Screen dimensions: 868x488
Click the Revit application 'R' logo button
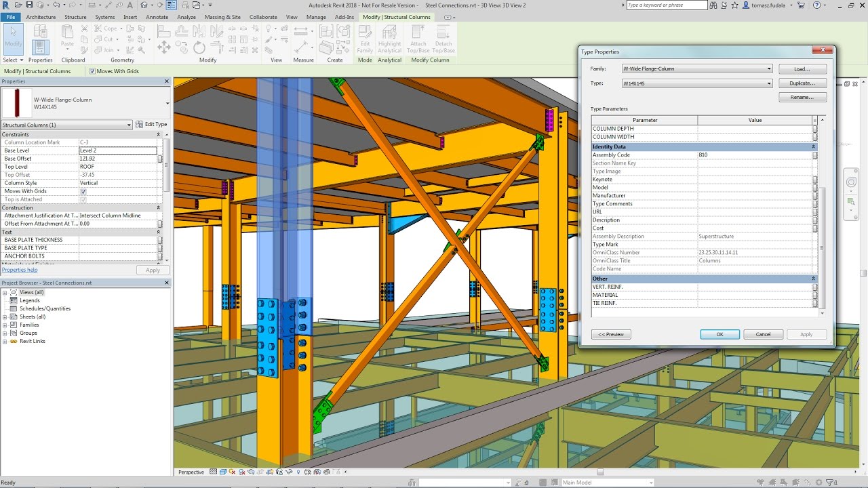pos(5,5)
